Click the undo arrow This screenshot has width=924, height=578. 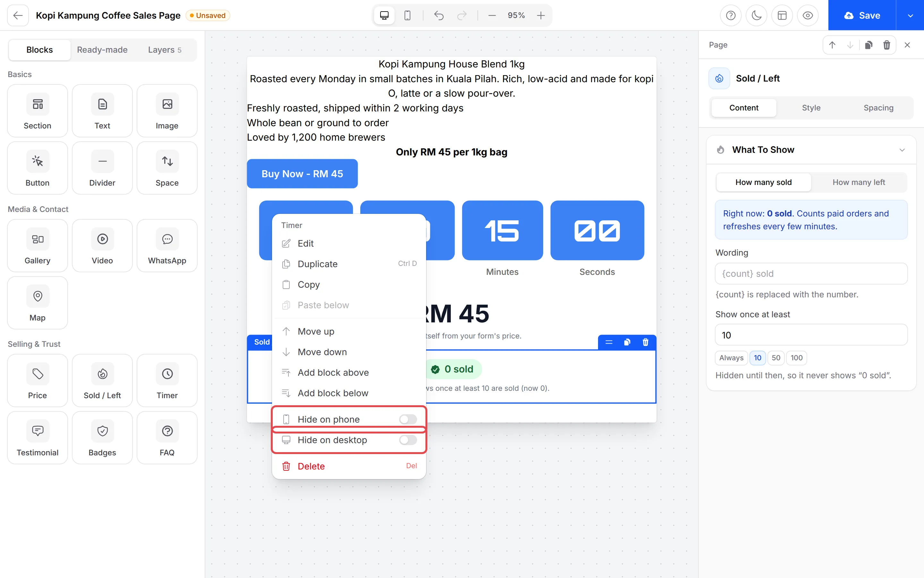[x=439, y=15]
